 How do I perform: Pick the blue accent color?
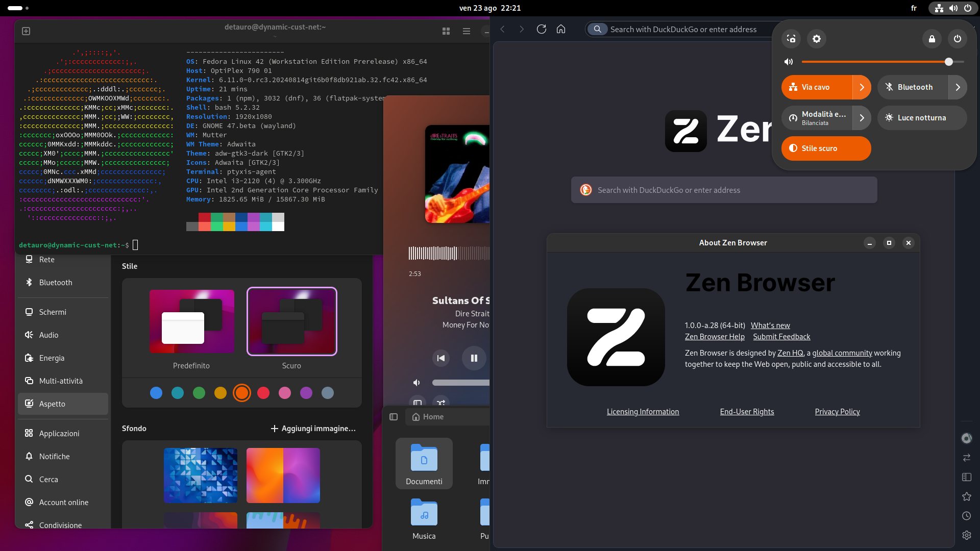(156, 393)
